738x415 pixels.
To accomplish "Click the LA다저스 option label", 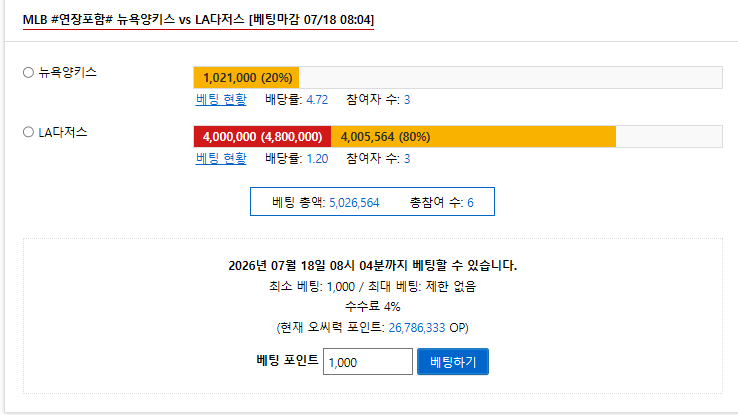I will click(x=63, y=132).
